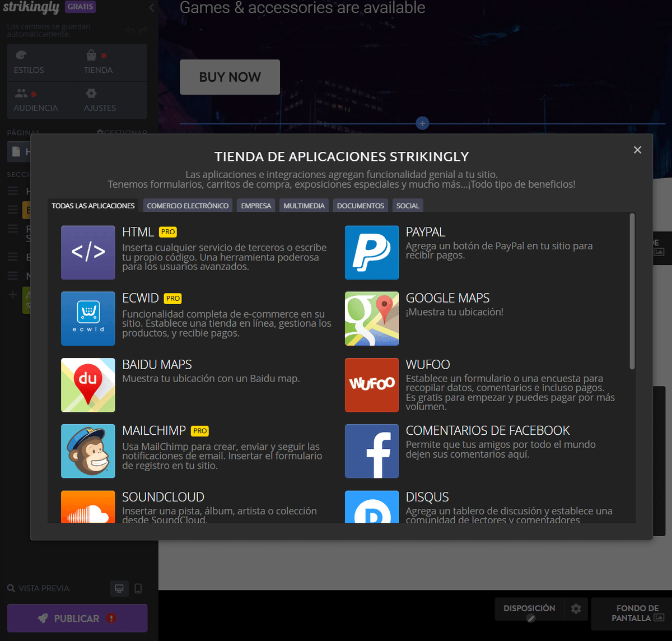This screenshot has width=672, height=641.
Task: Switch to the Multimedia tab
Action: [304, 206]
